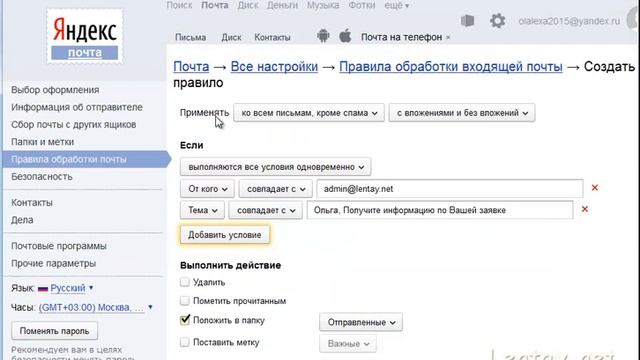Open 'совпадает с' dropdown in Тема row

pos(266,210)
